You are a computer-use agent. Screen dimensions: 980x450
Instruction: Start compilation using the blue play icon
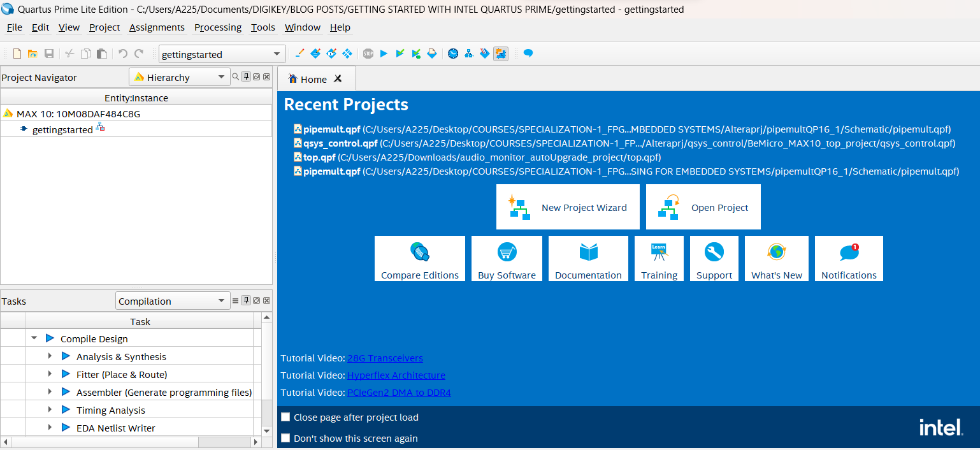click(384, 54)
